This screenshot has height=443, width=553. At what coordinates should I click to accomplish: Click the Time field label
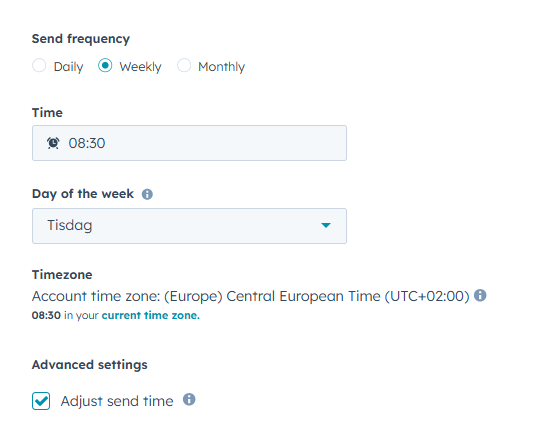tap(47, 113)
